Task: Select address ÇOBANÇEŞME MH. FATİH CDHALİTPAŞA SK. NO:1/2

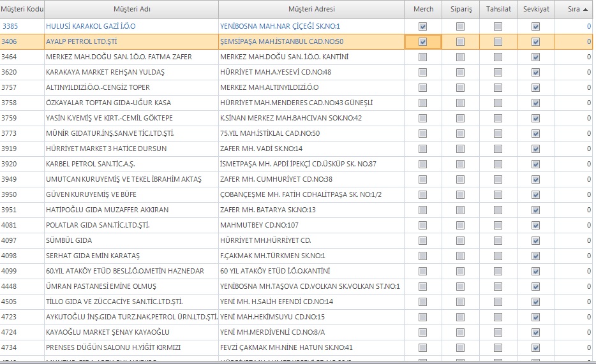Action: pos(311,194)
